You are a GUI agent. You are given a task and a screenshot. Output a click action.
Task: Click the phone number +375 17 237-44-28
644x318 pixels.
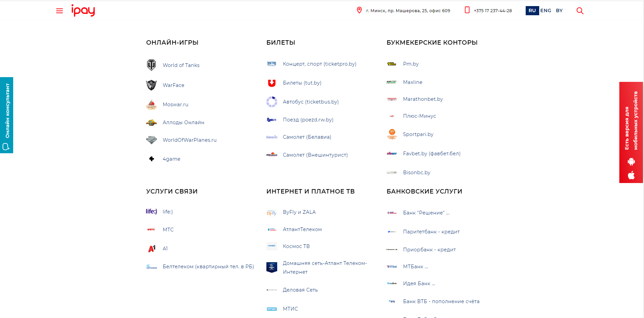click(493, 10)
